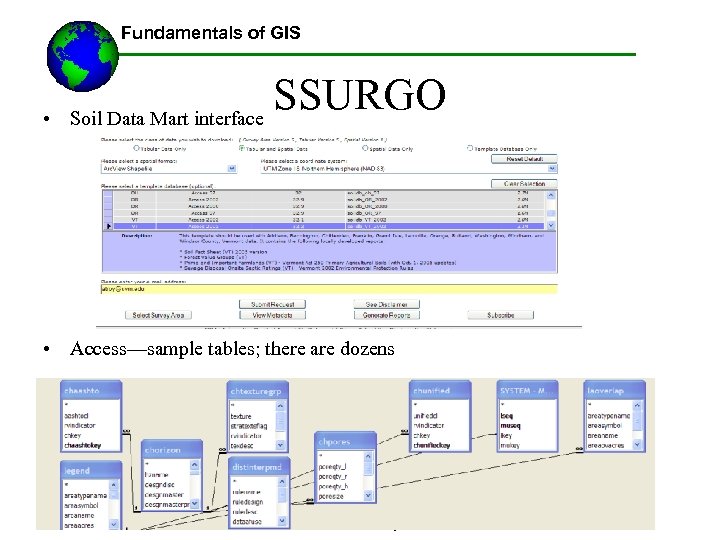Select poreqty_l field in chpores
720x540 pixels.
coord(332,467)
